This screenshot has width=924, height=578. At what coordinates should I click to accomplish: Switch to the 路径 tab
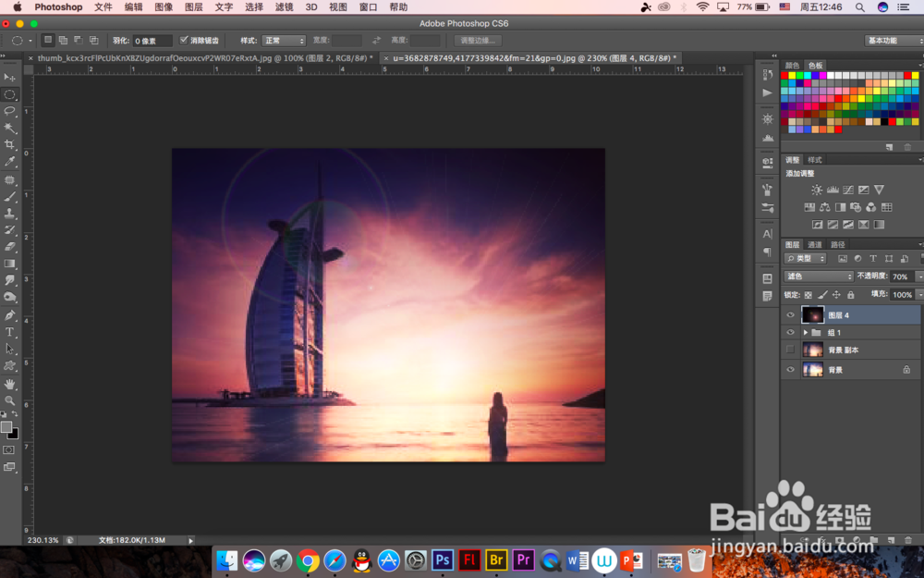[x=837, y=244]
